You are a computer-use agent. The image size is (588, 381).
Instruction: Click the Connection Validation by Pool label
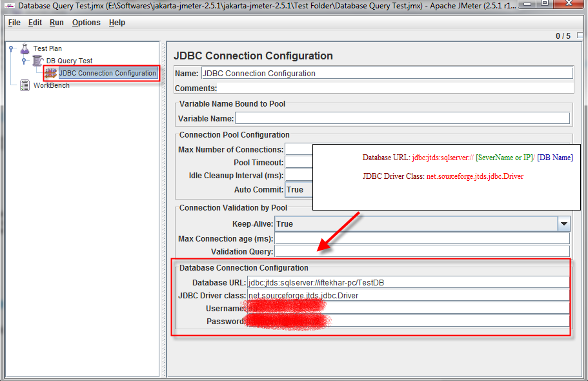click(233, 208)
